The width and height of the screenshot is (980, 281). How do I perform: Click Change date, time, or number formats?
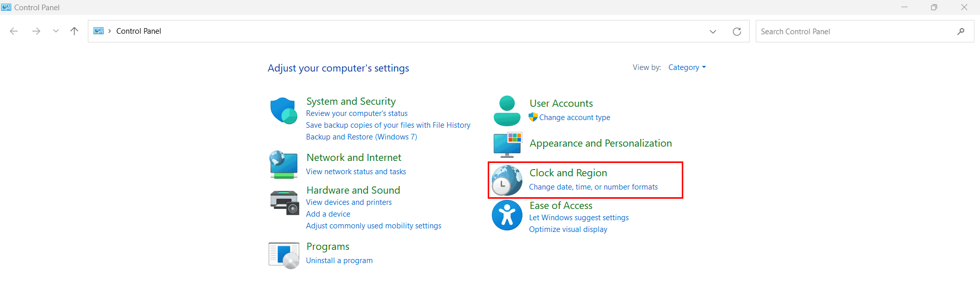click(593, 187)
